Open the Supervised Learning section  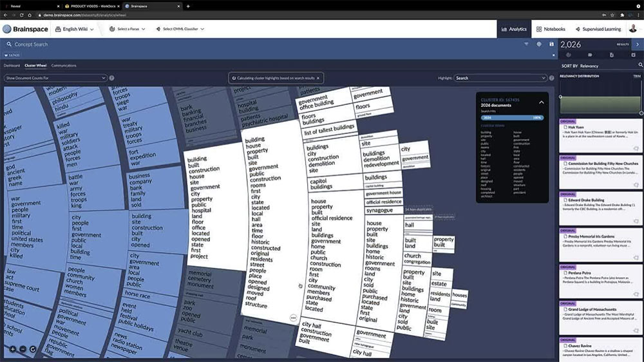coord(598,29)
